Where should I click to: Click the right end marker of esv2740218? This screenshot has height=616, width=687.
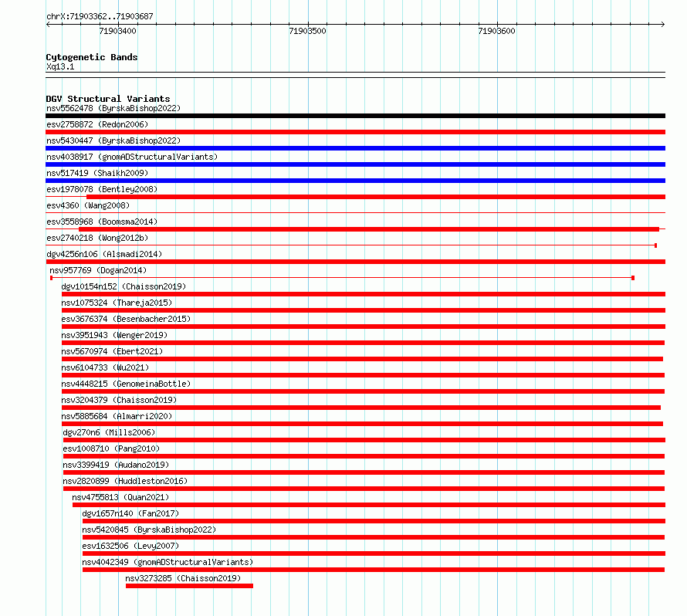[x=655, y=245]
